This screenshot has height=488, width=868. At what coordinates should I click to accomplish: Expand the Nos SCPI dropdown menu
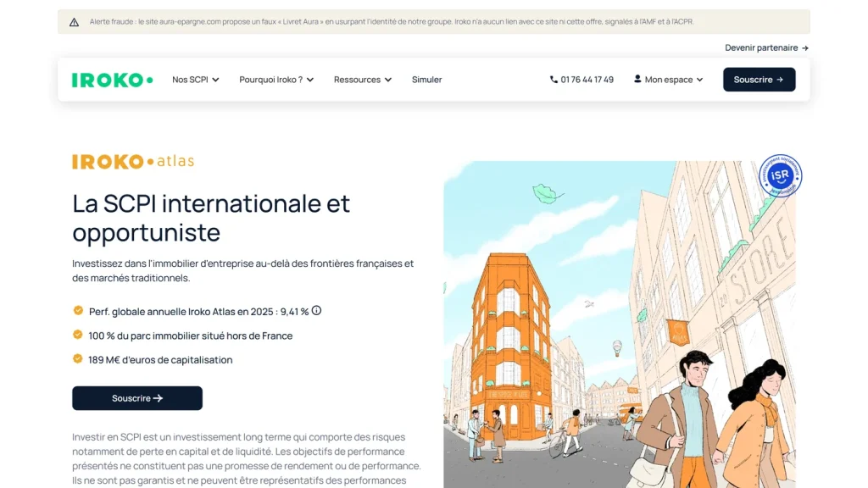(x=196, y=80)
